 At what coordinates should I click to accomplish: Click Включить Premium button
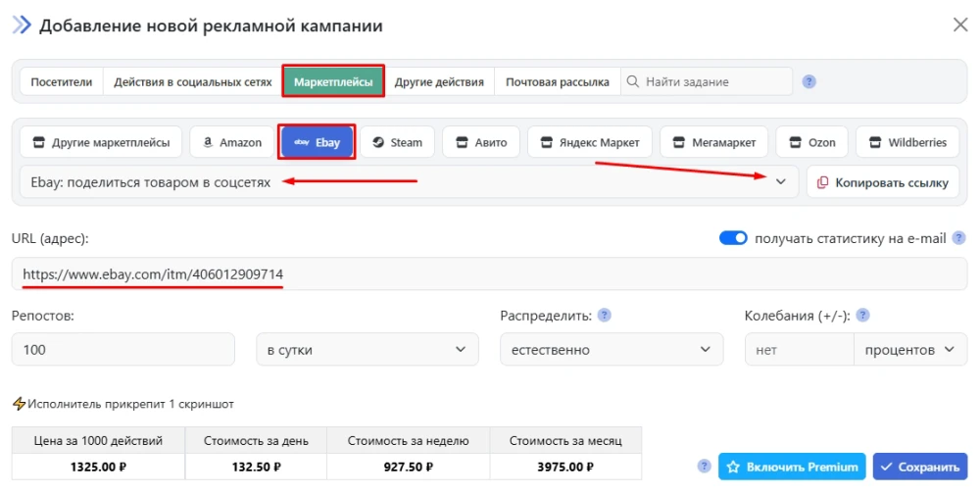point(792,467)
